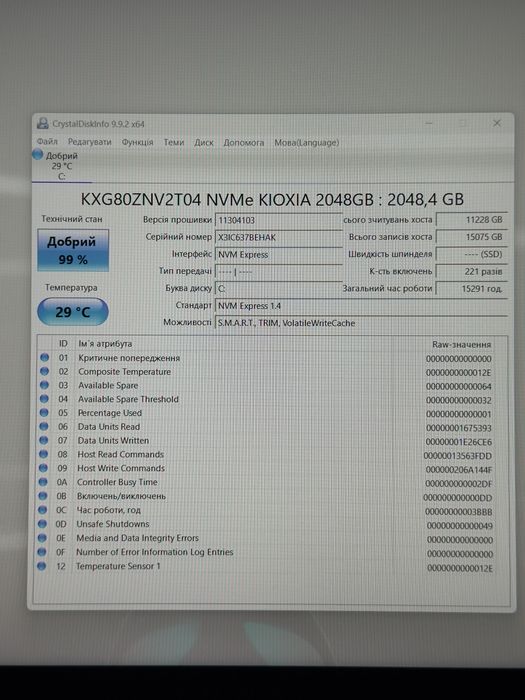
Task: Click status icon for Час роботи, год row
Action: (x=42, y=510)
